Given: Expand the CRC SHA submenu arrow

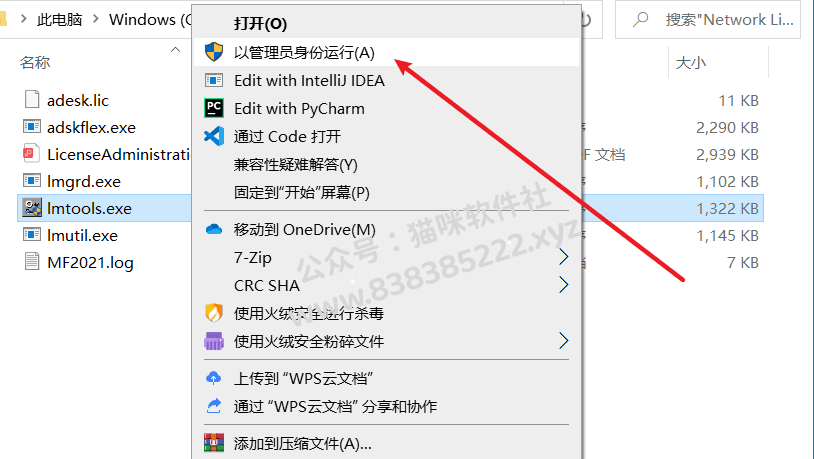Looking at the screenshot, I should [563, 285].
